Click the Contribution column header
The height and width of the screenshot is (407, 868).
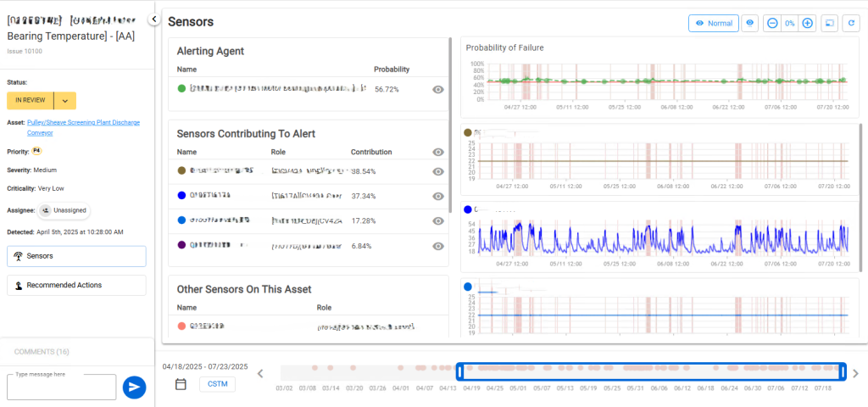click(371, 152)
